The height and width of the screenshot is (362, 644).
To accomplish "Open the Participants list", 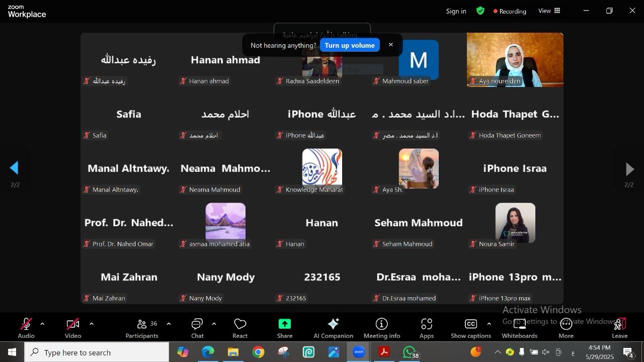I will 142,328.
